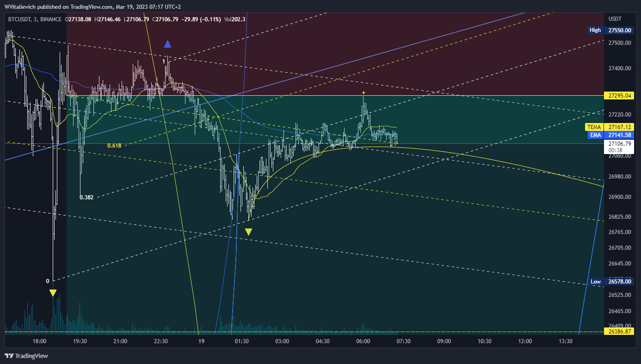Click the 27550.00 high price label
This screenshot has height=364, width=641.
(x=620, y=30)
